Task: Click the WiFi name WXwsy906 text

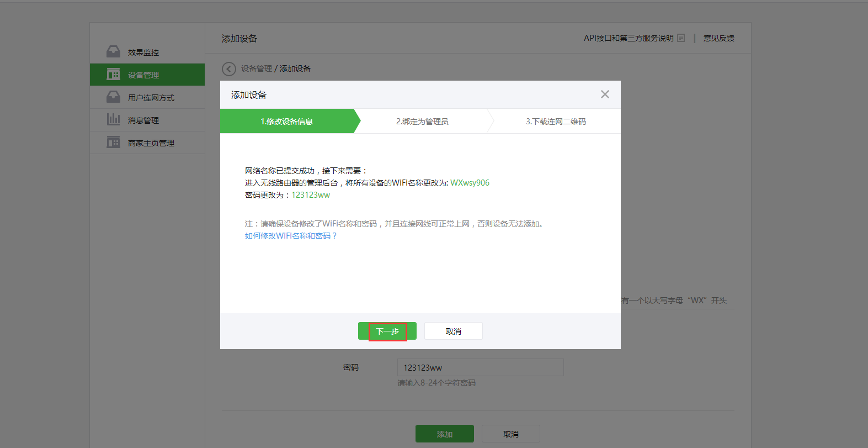Action: (x=470, y=183)
